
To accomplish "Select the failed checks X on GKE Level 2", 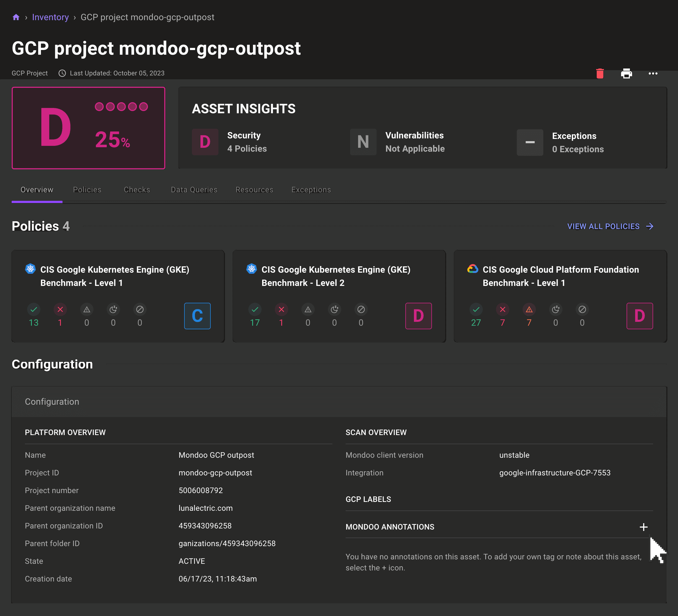I will pos(281,309).
